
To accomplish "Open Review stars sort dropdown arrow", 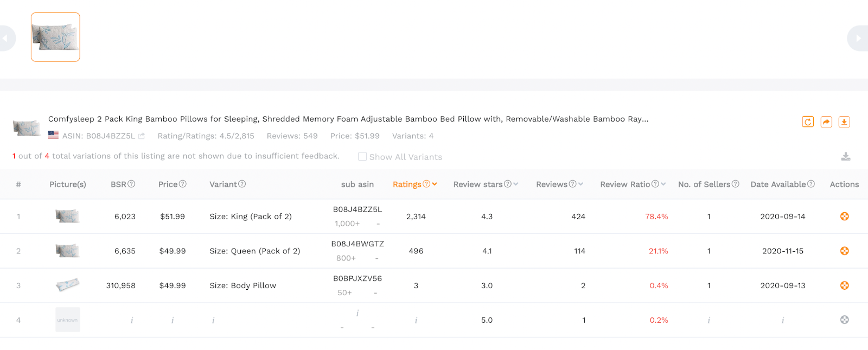I will tap(516, 184).
